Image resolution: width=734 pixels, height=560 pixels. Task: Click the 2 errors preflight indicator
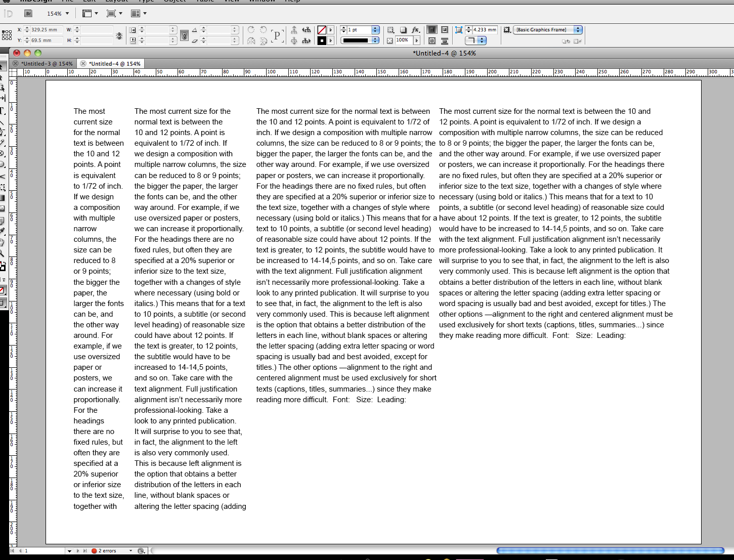point(104,551)
